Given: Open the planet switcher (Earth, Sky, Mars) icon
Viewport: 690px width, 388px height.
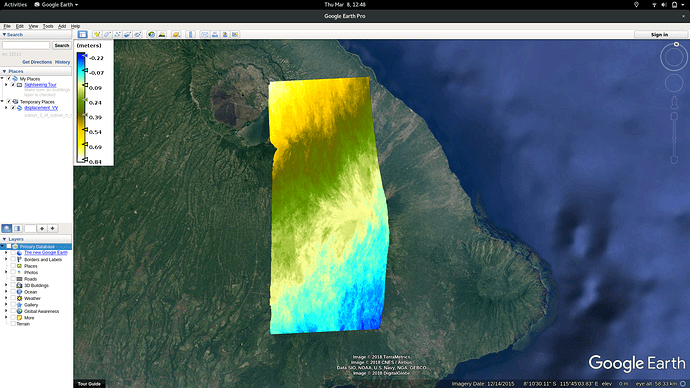Looking at the screenshot, I should tap(176, 34).
